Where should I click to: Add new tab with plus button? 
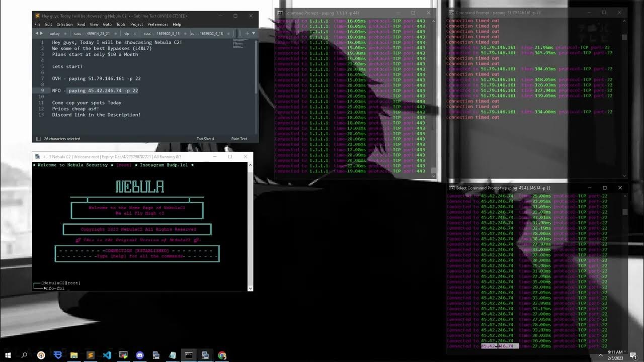coord(247,33)
